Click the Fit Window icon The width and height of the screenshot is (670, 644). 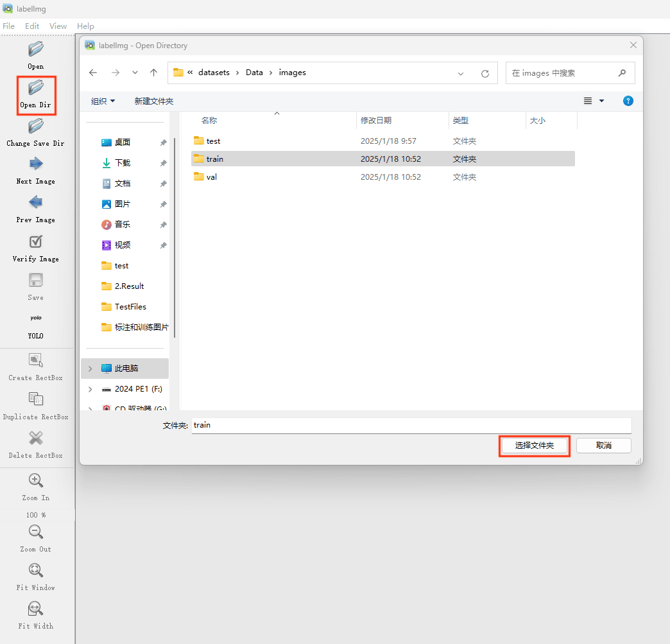[36, 570]
